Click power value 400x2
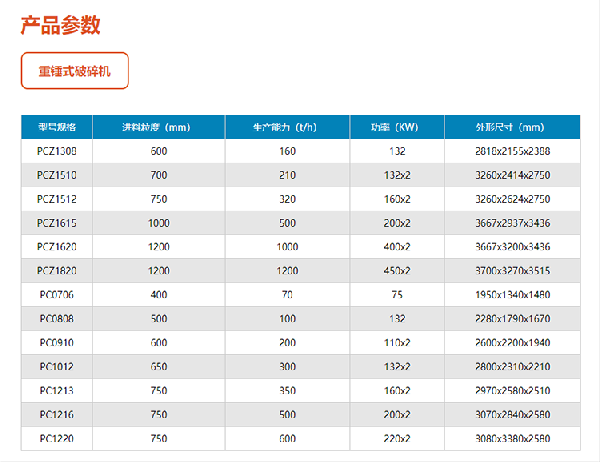600x462 pixels. pos(397,247)
